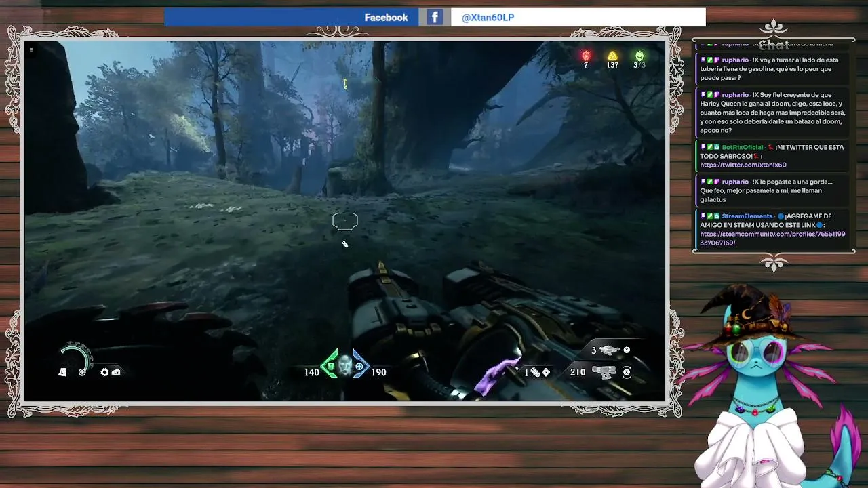
Task: Click the red resource count 7
Action: pos(586,66)
